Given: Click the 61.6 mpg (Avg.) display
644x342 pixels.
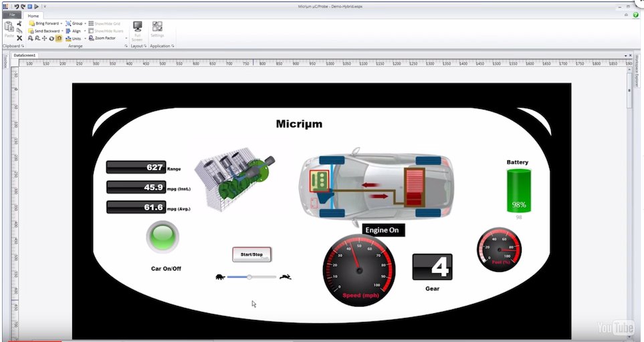Looking at the screenshot, I should tap(136, 207).
